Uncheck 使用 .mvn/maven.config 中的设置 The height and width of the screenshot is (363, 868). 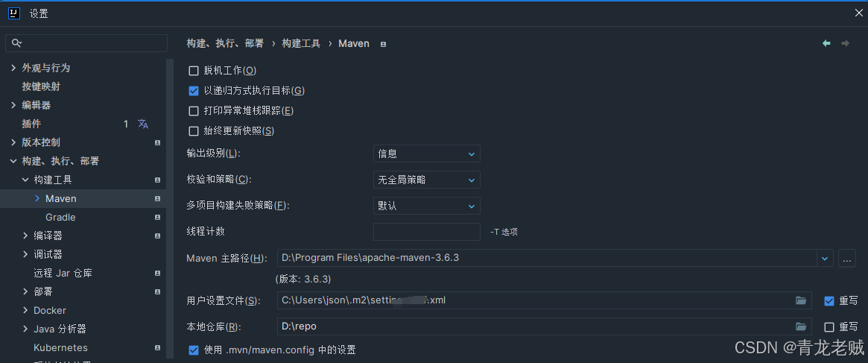point(194,350)
